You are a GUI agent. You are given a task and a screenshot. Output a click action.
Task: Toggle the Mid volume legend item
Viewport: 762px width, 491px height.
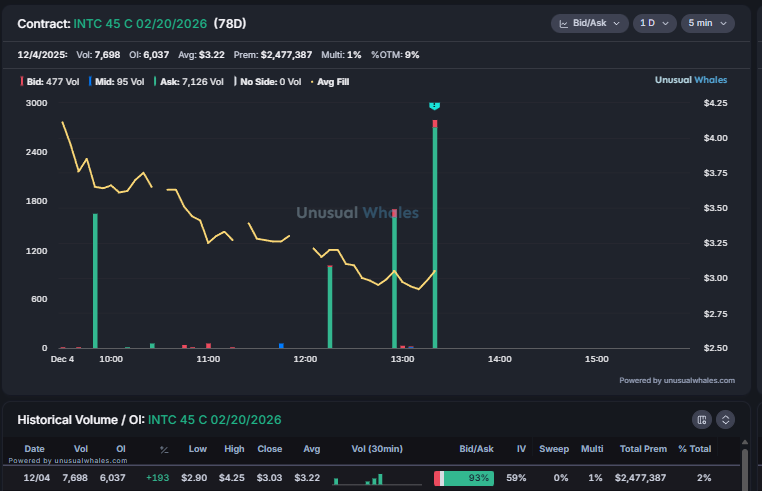(117, 82)
